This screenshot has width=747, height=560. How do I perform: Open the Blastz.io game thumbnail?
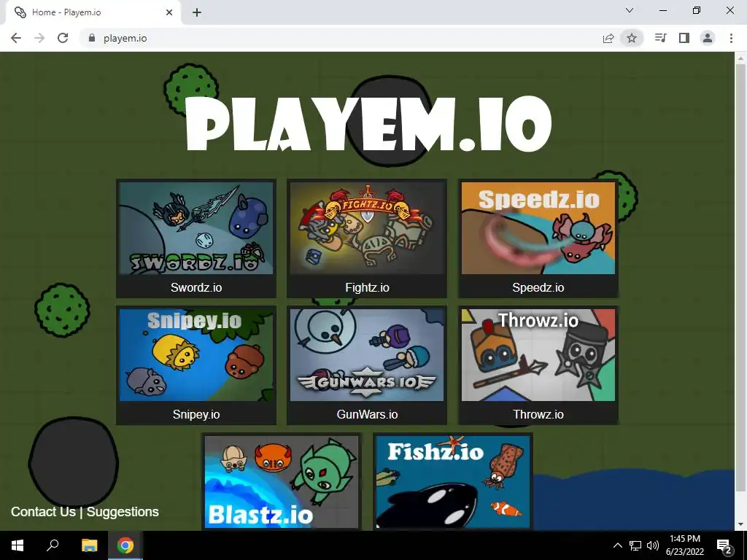[282, 482]
